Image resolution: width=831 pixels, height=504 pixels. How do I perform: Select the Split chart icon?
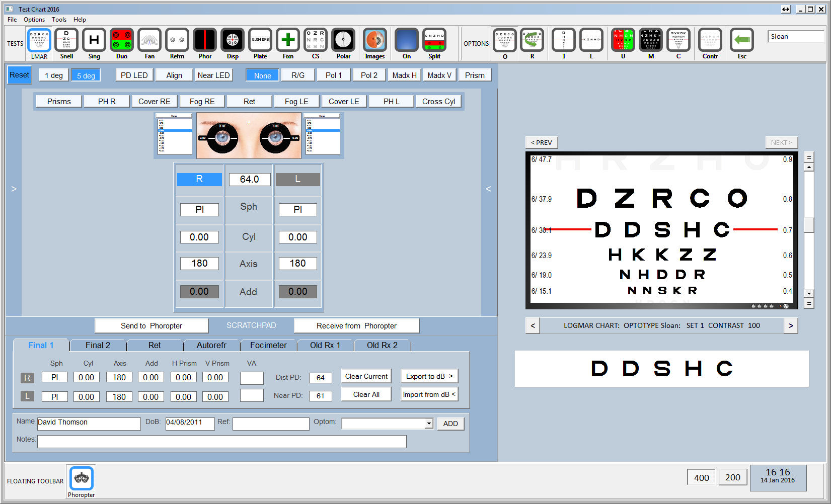point(434,40)
